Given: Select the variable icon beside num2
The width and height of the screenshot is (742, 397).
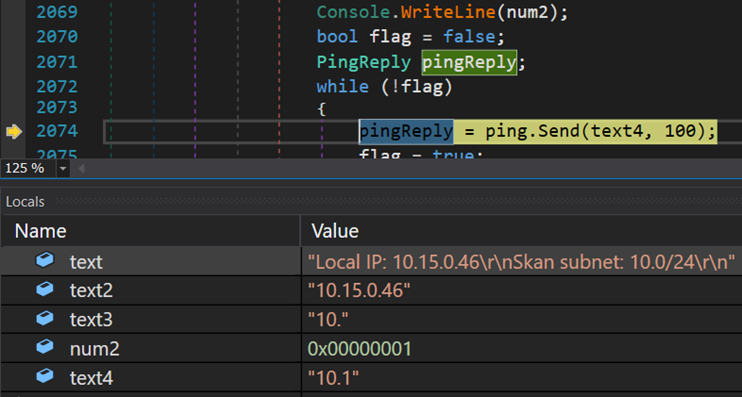Looking at the screenshot, I should point(44,348).
